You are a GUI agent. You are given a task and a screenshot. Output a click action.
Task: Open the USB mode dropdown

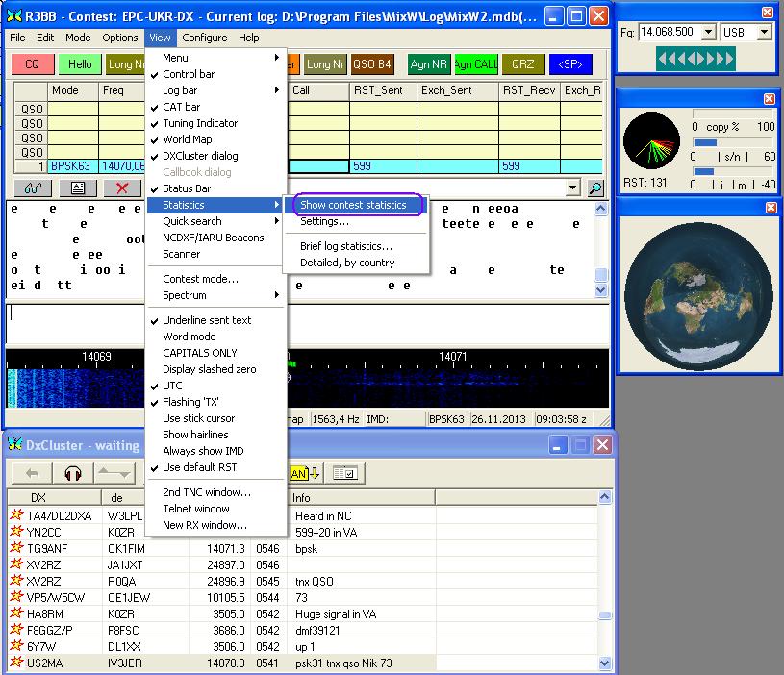(764, 33)
